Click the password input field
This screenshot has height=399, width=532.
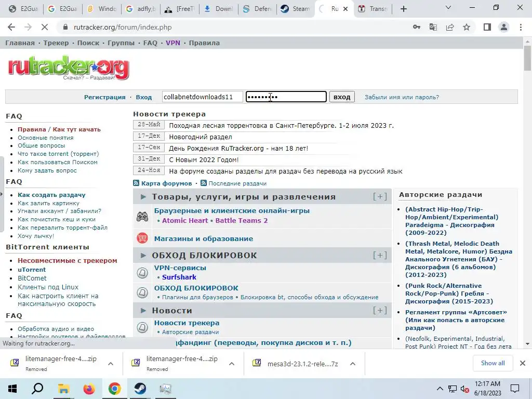[286, 97]
